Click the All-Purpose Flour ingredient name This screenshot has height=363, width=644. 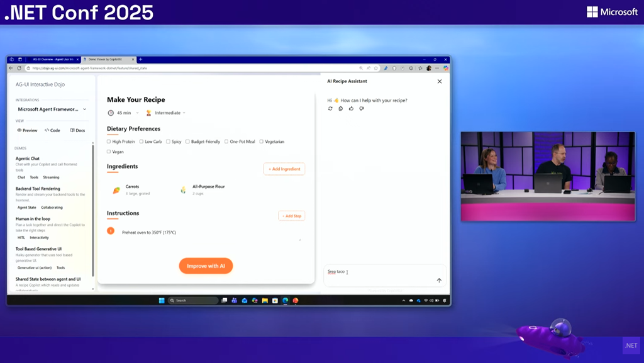[209, 186]
